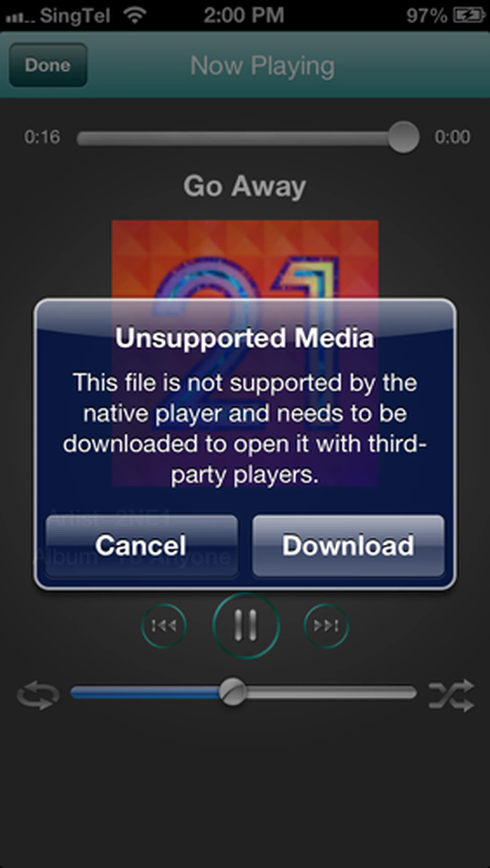Tap the remaining time 0:00 label

pos(452,137)
